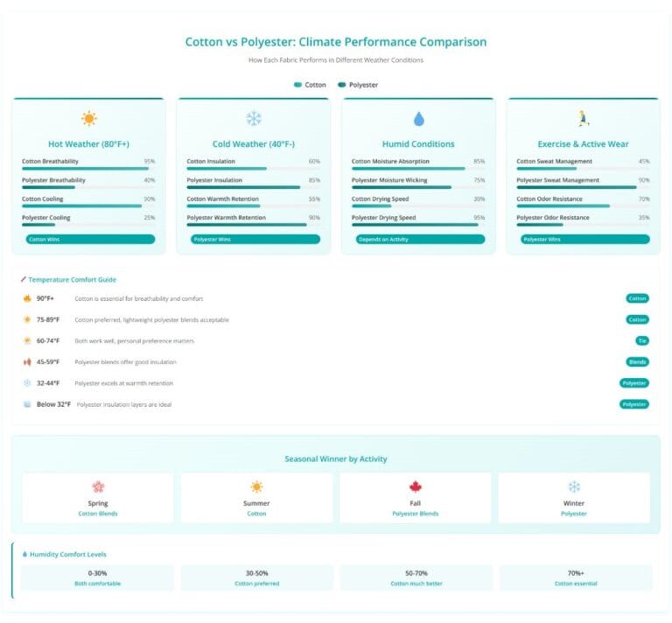The height and width of the screenshot is (623, 672).
Task: Click the fire icon beside 90°F+
Action: [27, 298]
